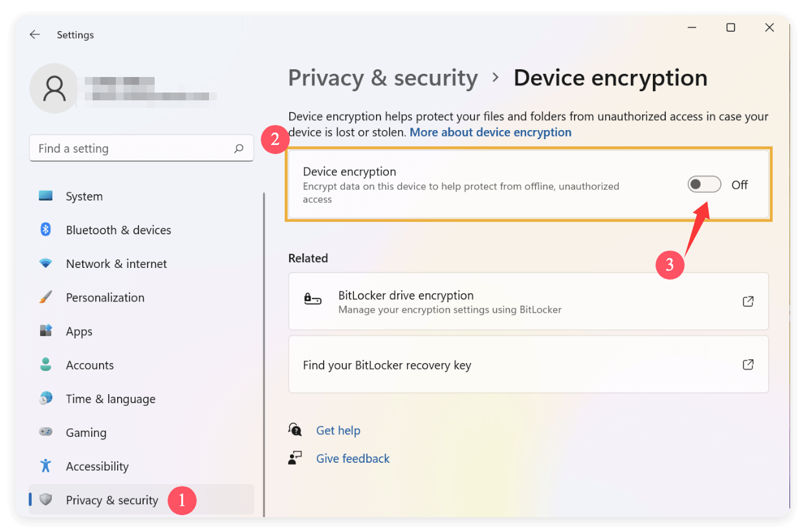Toggle Device encryption on
Screen dimensions: 805x532
[704, 184]
